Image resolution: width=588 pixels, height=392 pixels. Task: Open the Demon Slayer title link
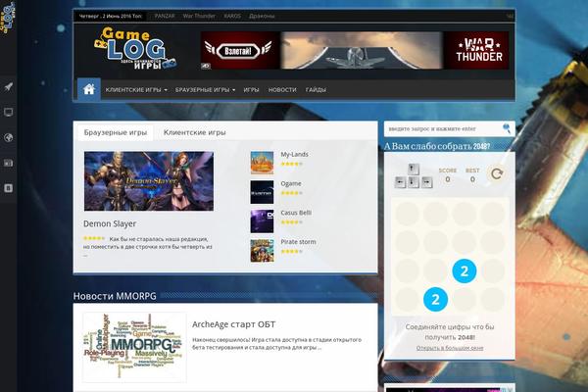point(110,224)
